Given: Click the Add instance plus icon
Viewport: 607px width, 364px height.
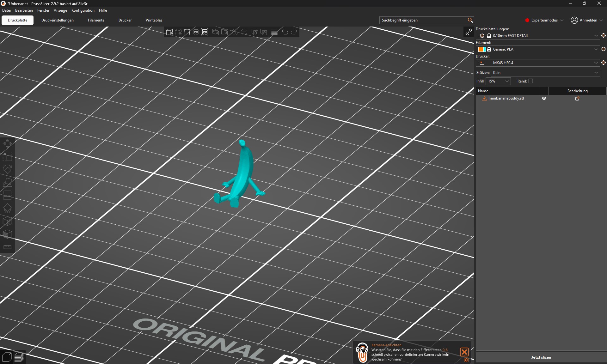Looking at the screenshot, I should (235, 32).
